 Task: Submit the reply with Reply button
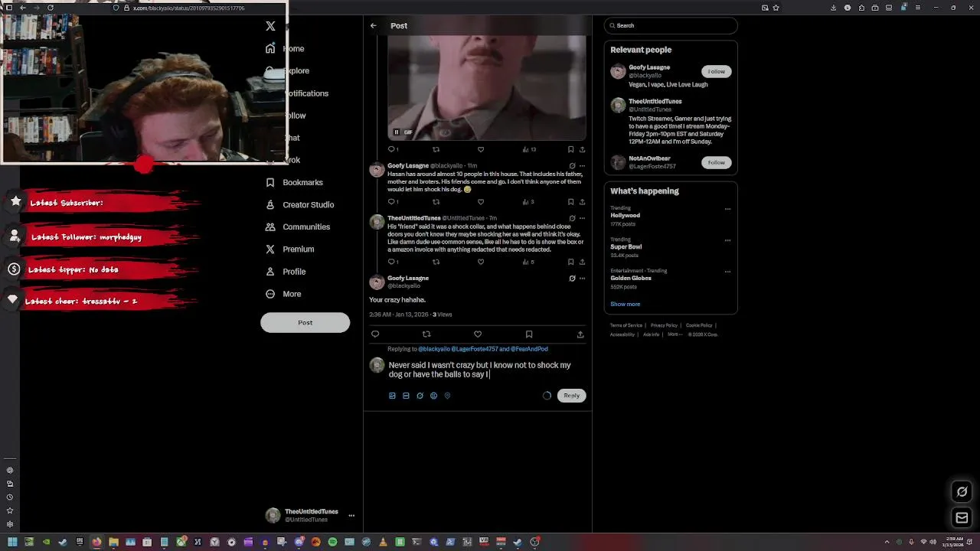[571, 396]
